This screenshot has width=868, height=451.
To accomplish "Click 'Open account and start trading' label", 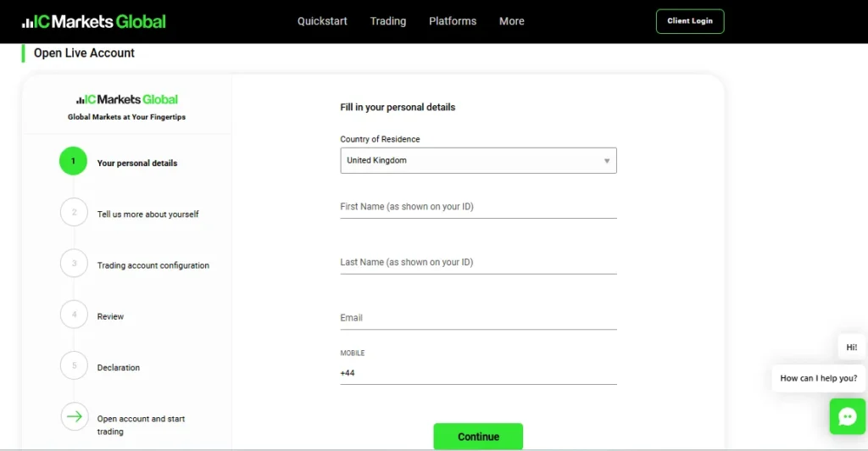I will (x=142, y=425).
